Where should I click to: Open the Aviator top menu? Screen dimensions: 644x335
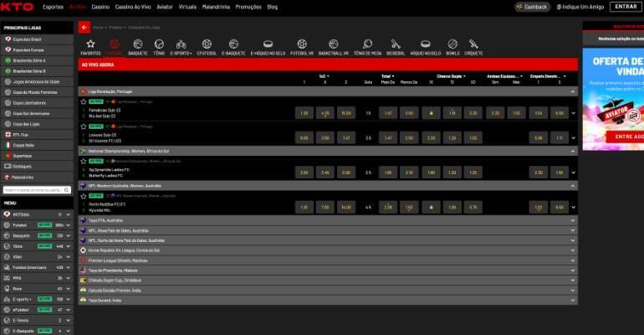(164, 7)
